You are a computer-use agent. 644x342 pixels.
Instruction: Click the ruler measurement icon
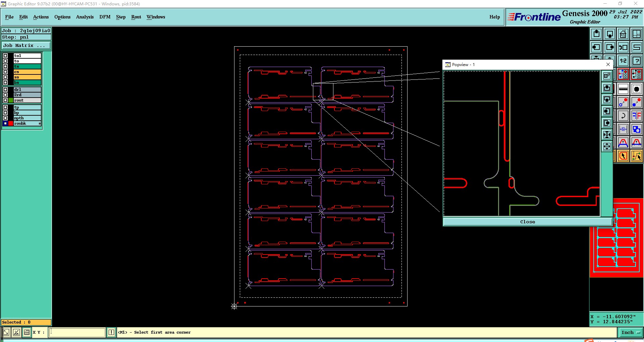point(623,89)
